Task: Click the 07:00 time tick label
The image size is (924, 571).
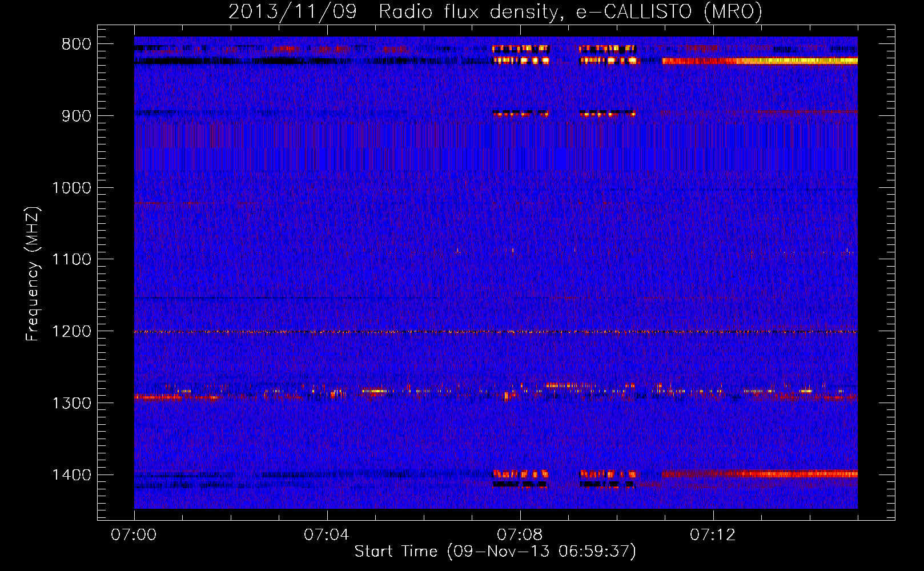Action: pos(134,535)
